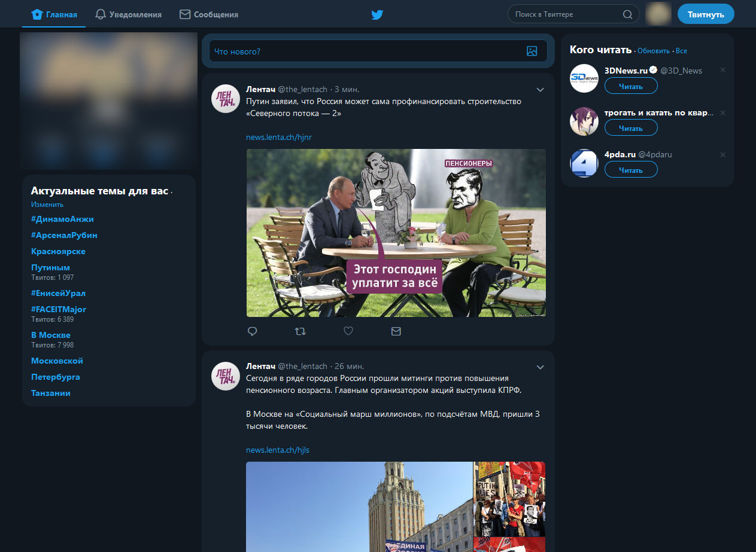Reply to the Северный поток tweet
The height and width of the screenshot is (552, 756).
click(x=253, y=331)
